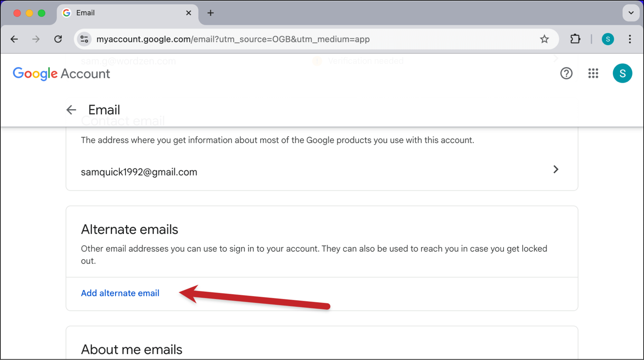This screenshot has width=644, height=360.
Task: Open Google Account help icon
Action: tap(566, 73)
